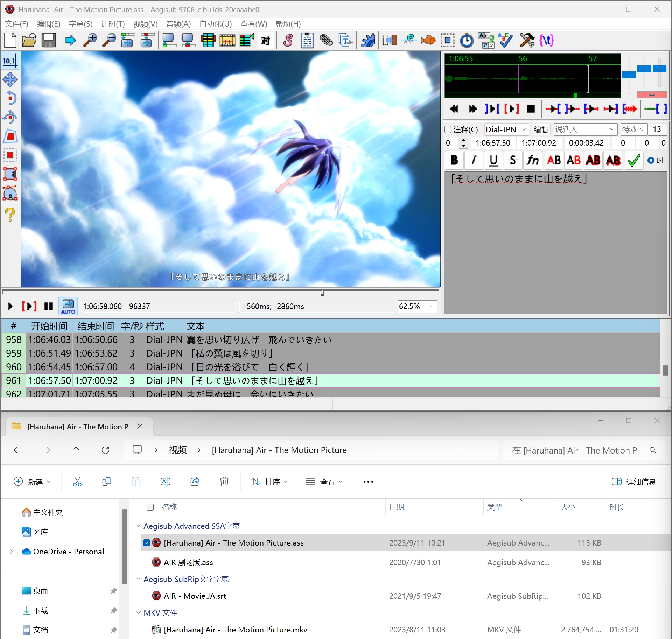
Task: Open the Kanji Timer 对 icon
Action: (x=266, y=40)
